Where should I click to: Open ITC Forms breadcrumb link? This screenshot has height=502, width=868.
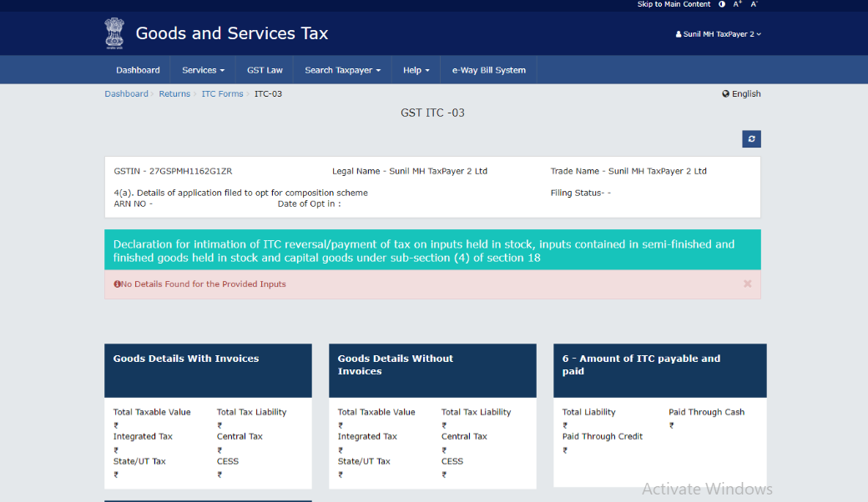click(222, 94)
